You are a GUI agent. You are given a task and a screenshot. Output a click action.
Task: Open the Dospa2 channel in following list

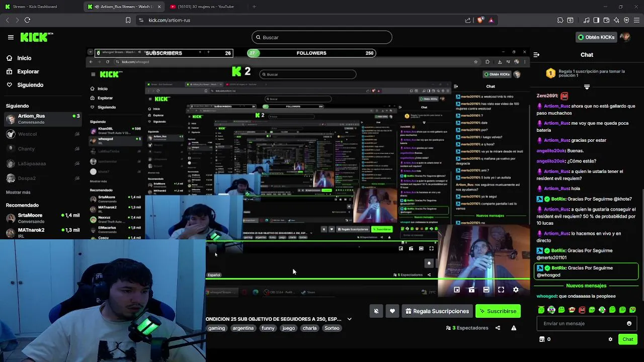click(x=42, y=178)
